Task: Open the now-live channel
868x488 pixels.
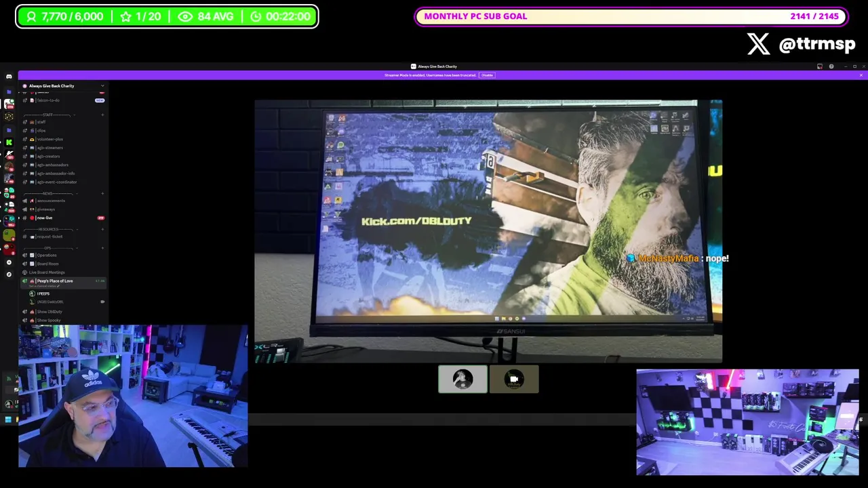Action: click(x=63, y=218)
